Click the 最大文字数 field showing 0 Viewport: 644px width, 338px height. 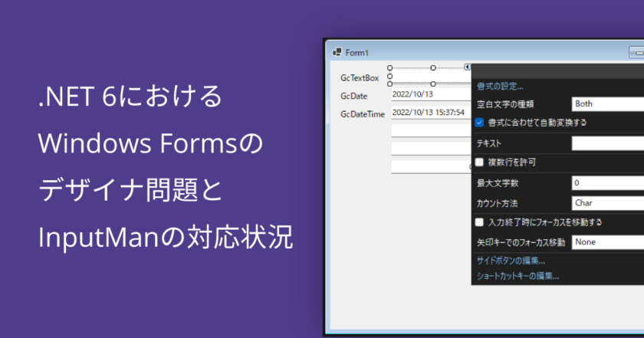607,183
